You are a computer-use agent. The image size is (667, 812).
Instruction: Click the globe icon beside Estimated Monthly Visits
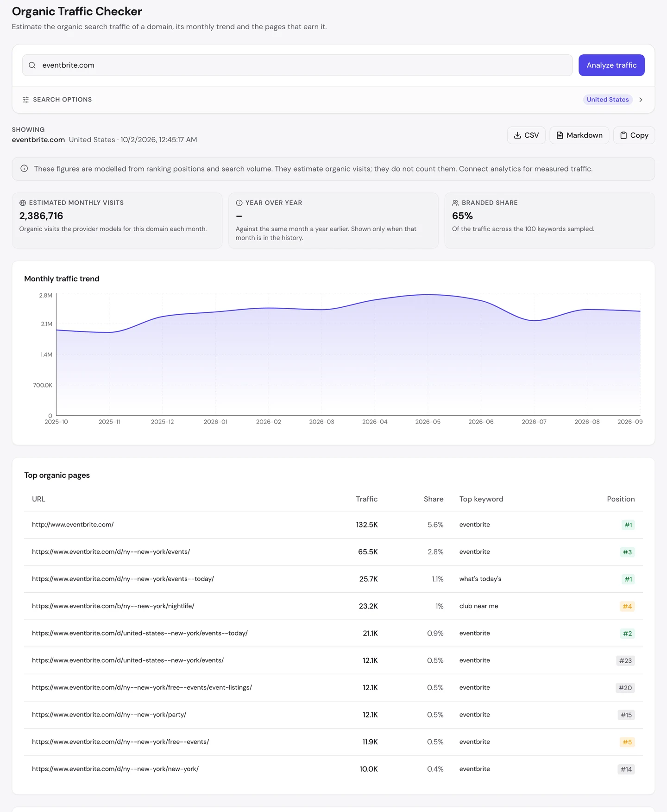23,203
